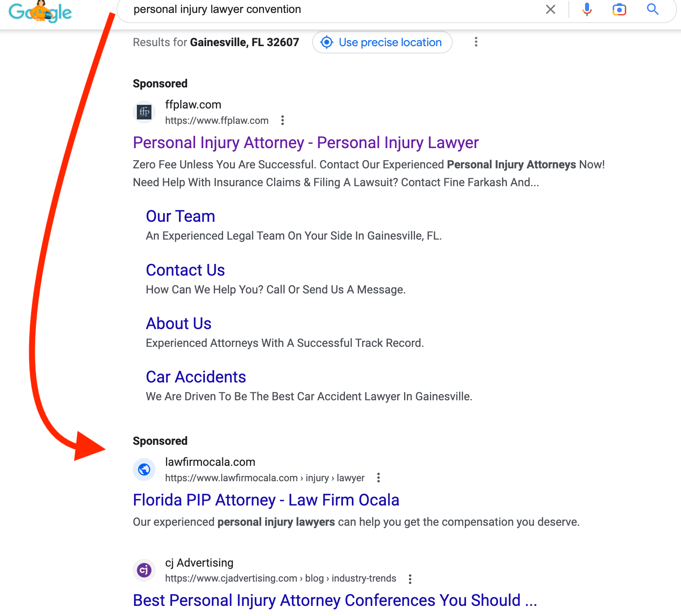This screenshot has height=616, width=681.
Task: Click the location target icon inside the location button
Action: [x=327, y=42]
